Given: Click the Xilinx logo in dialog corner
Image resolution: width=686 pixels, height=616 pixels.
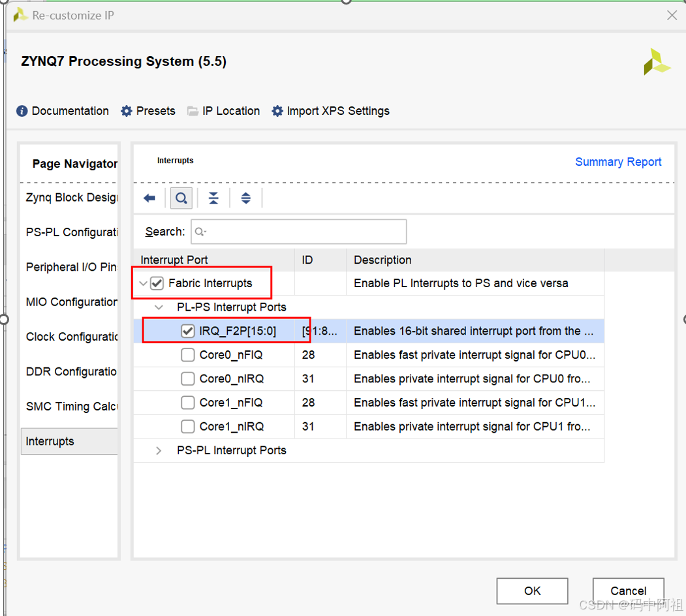Looking at the screenshot, I should click(x=656, y=62).
